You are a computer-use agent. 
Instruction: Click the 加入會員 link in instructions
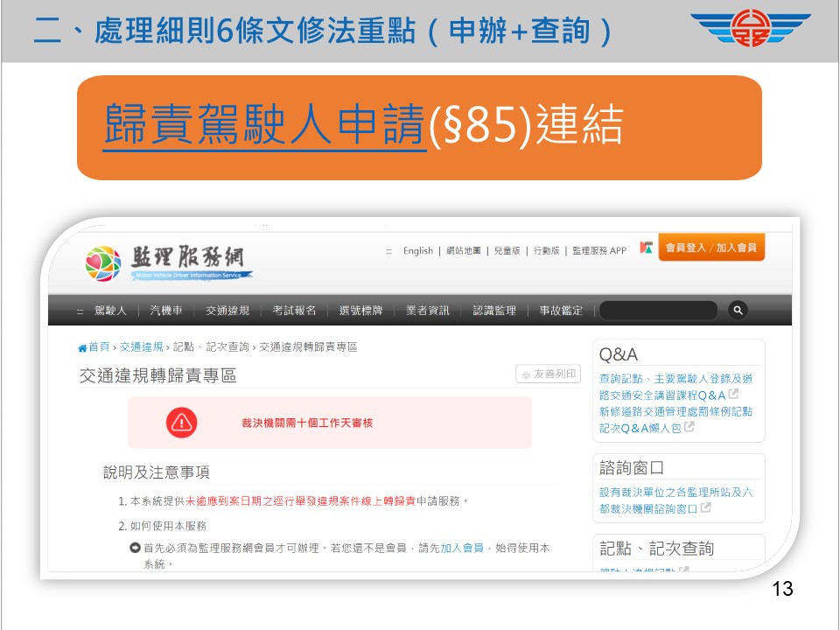462,548
